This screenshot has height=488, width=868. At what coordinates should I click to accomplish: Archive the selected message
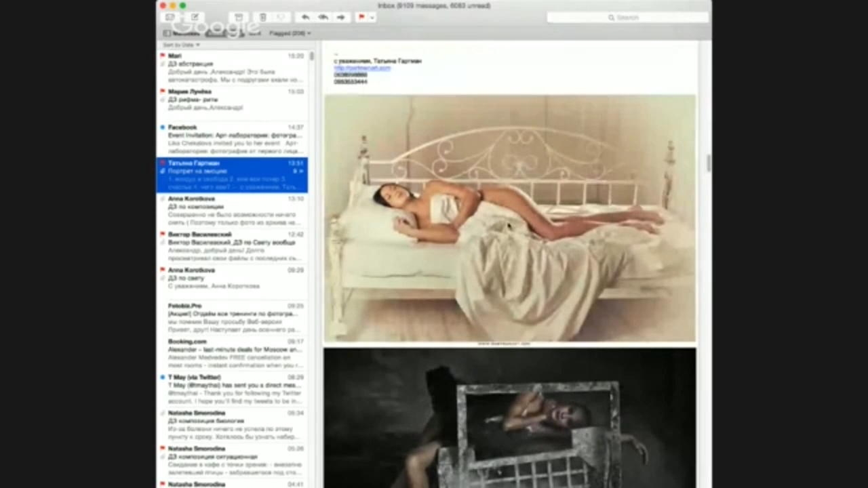(239, 18)
